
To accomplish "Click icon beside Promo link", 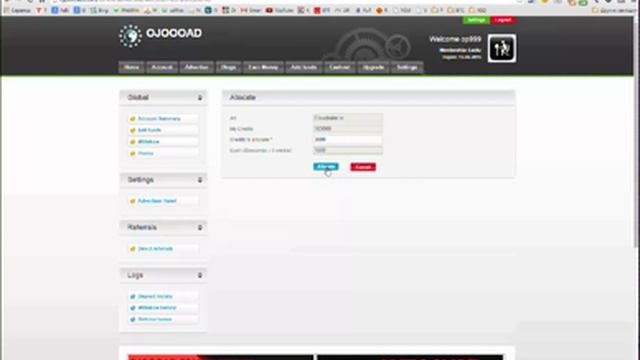I will (132, 154).
